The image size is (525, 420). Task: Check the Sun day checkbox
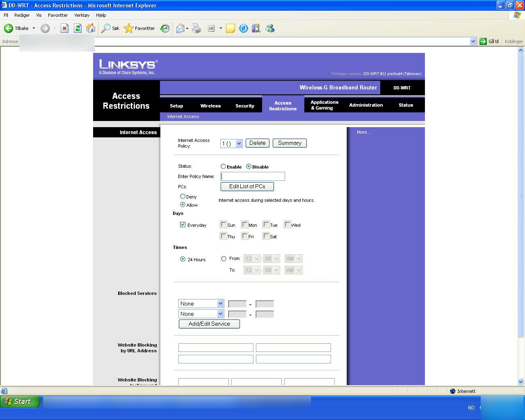coord(224,224)
